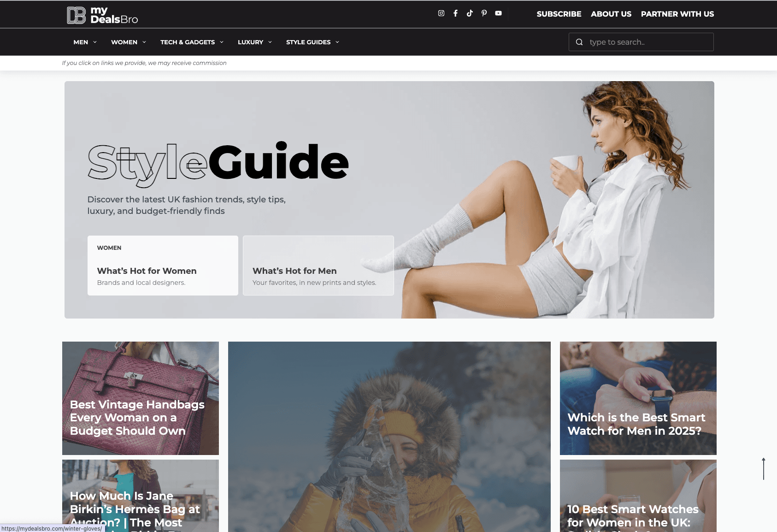The height and width of the screenshot is (532, 777).
Task: Click the search magnifier icon
Action: (x=579, y=42)
